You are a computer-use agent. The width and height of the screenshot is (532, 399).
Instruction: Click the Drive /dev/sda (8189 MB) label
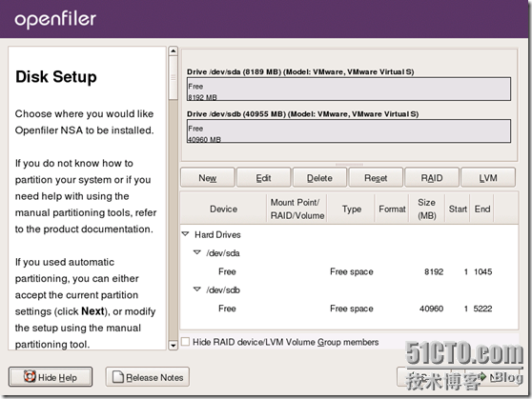[x=300, y=71]
